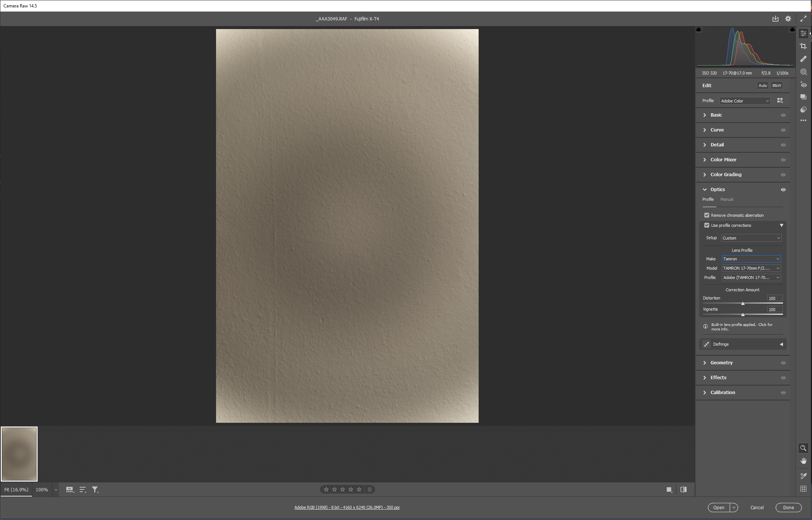The image size is (812, 520).
Task: Select the Crop and Rotate tool
Action: (803, 46)
